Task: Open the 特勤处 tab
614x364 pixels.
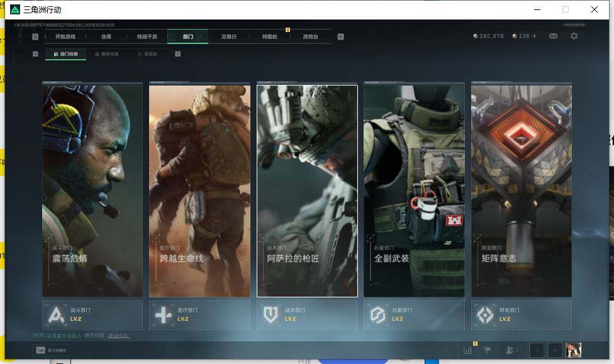Action: tap(270, 37)
